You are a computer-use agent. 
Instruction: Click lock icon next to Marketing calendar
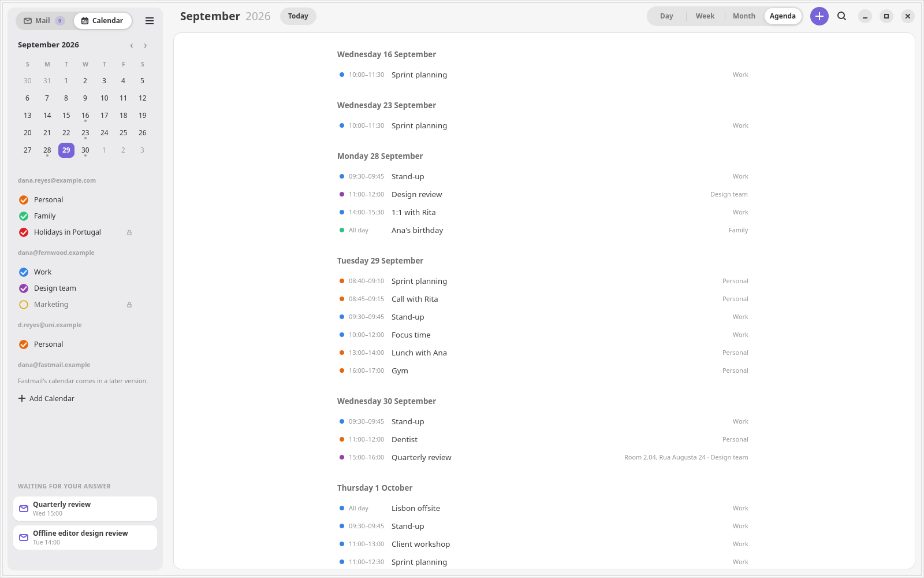coord(129,305)
